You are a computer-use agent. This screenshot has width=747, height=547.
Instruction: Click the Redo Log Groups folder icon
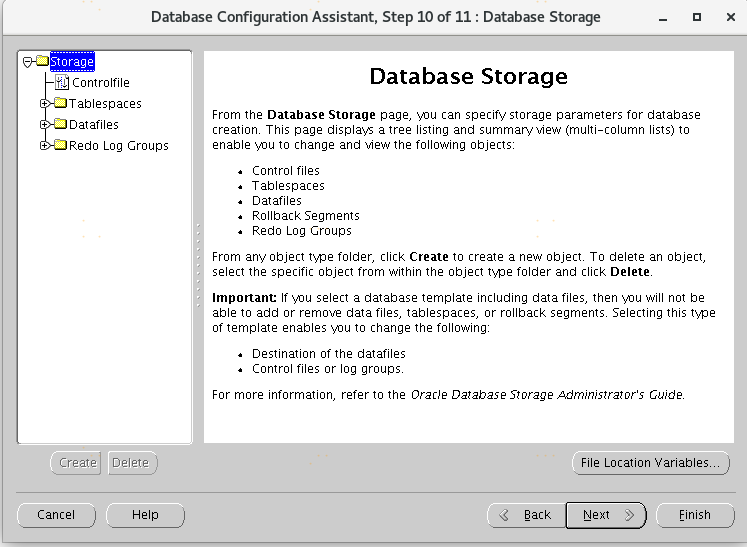60,146
